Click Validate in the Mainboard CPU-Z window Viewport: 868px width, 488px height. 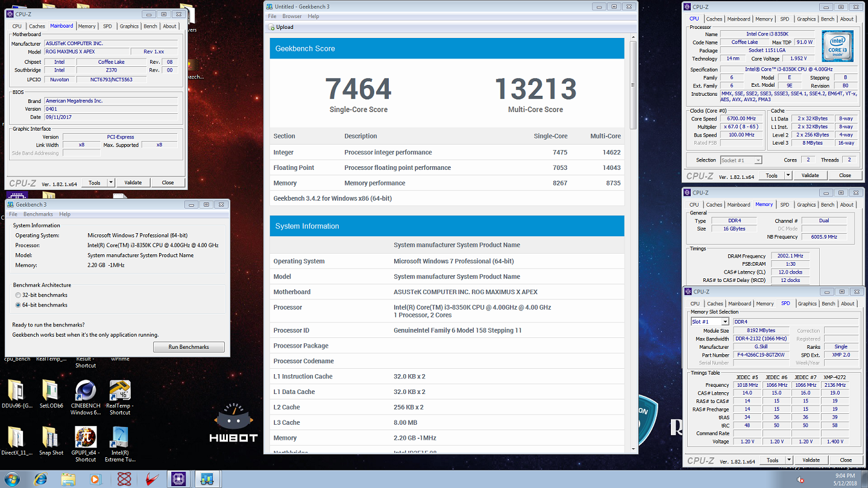(x=133, y=183)
